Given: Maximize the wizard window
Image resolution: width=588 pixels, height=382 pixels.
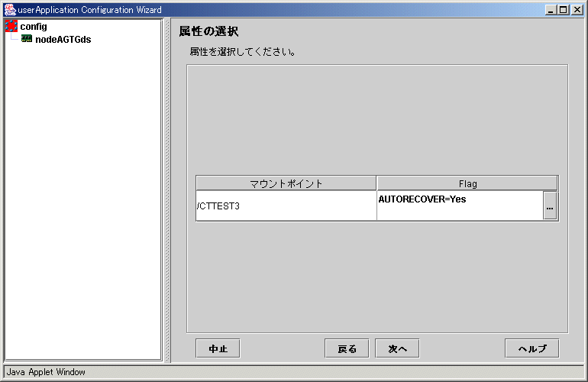Looking at the screenshot, I should 564,10.
